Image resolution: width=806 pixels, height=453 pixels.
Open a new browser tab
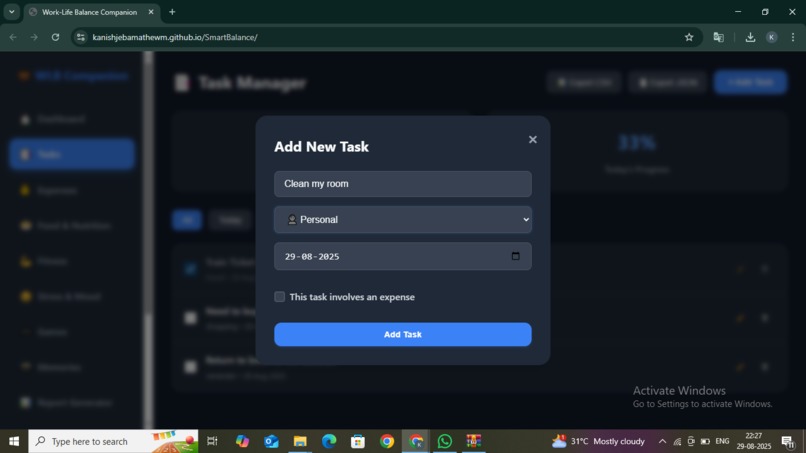pos(172,12)
